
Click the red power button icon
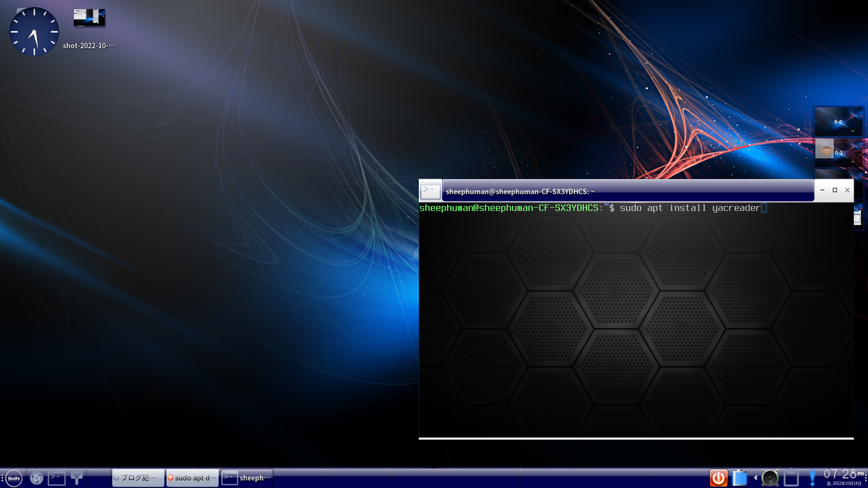coord(718,478)
